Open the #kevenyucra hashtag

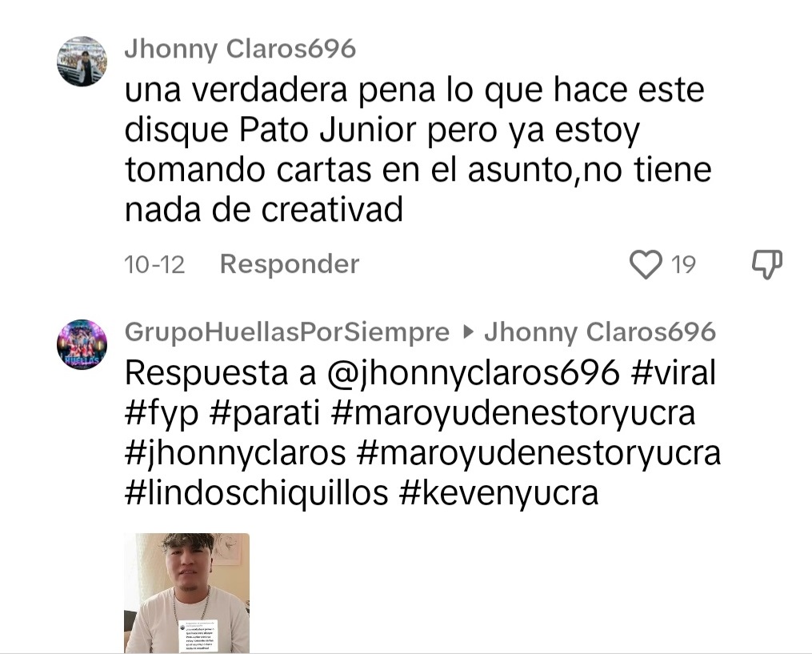pyautogui.click(x=499, y=493)
